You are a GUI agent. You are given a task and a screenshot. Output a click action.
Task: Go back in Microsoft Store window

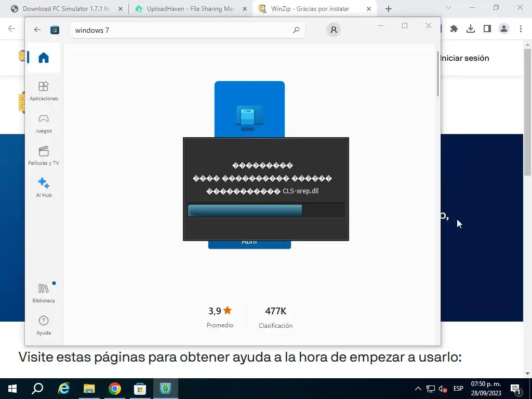click(37, 30)
